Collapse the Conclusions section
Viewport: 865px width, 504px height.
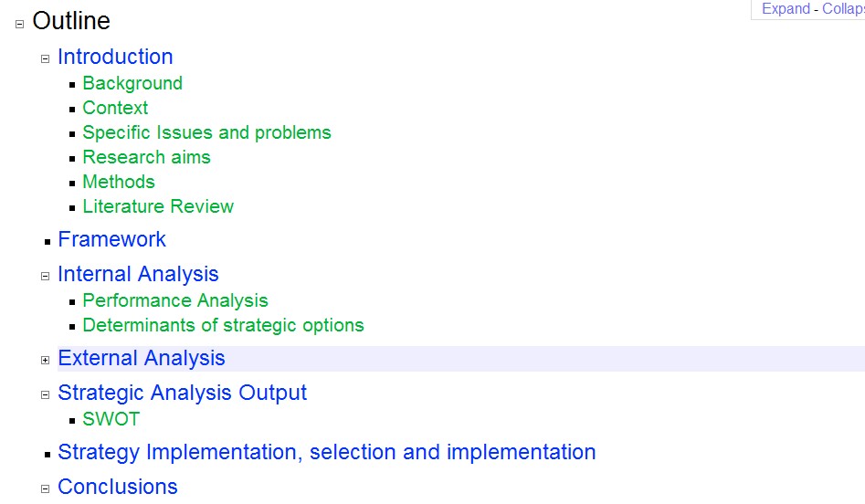click(x=46, y=488)
